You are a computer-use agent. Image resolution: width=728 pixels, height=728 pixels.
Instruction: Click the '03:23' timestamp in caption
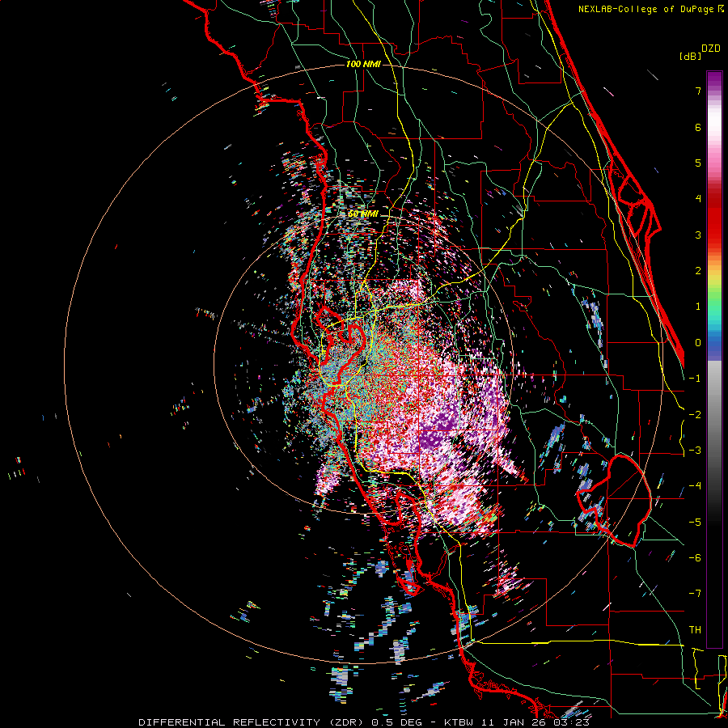(571, 722)
